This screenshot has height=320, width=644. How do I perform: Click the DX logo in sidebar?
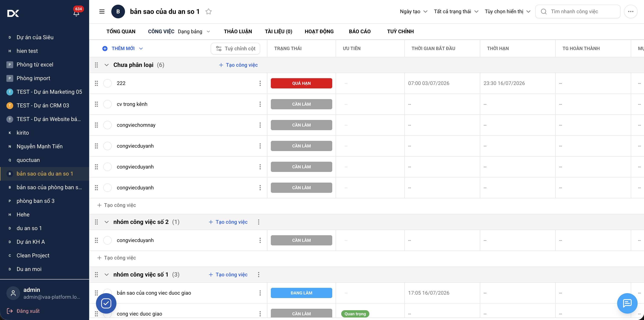[13, 13]
